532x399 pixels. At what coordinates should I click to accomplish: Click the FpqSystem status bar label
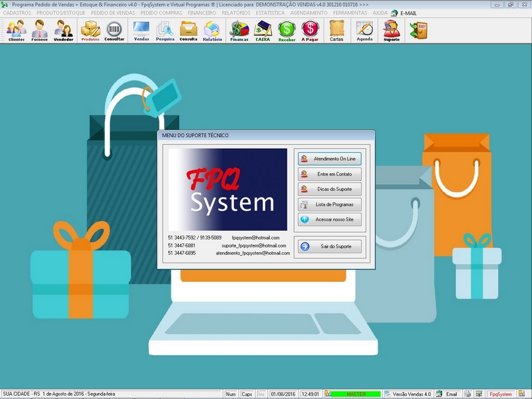click(x=501, y=394)
